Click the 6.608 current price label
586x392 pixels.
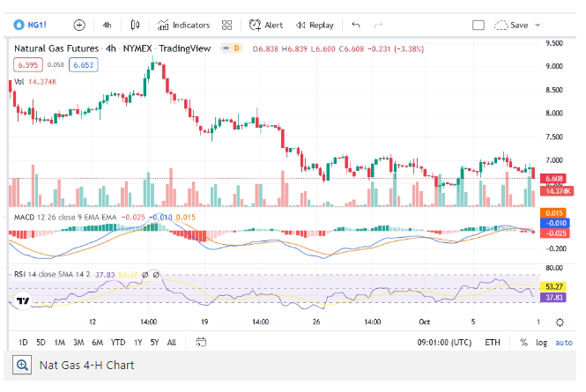554,179
